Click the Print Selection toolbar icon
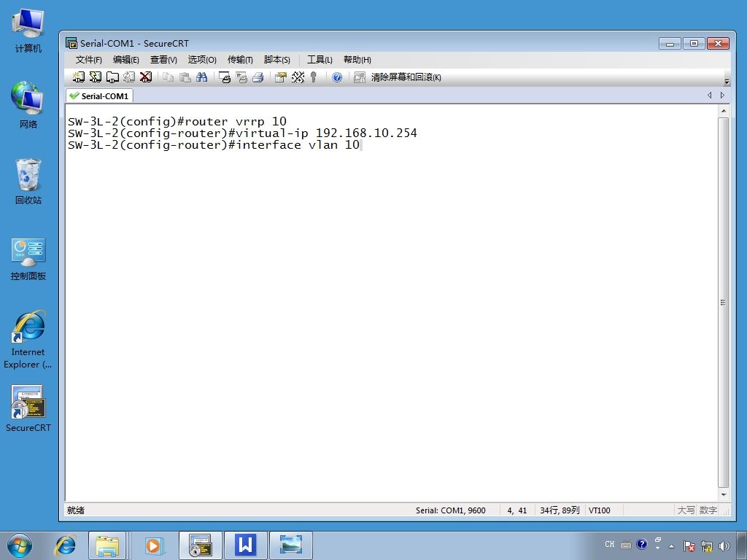This screenshot has width=747, height=560. click(x=241, y=77)
